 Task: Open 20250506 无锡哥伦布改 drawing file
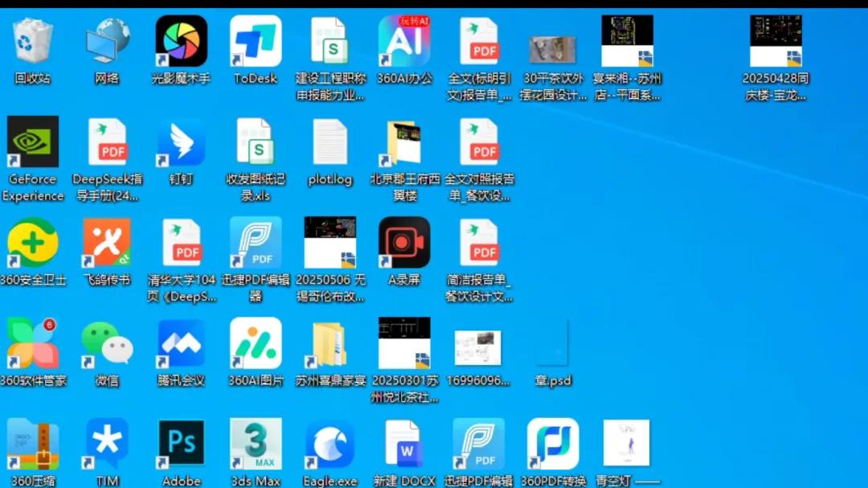(x=330, y=243)
